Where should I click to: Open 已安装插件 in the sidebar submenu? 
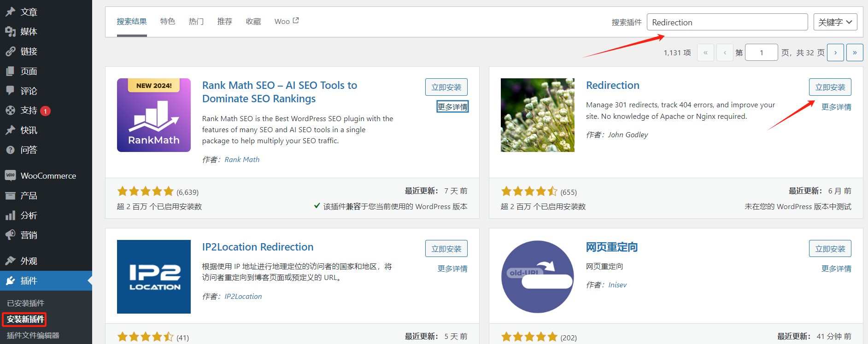pos(26,303)
